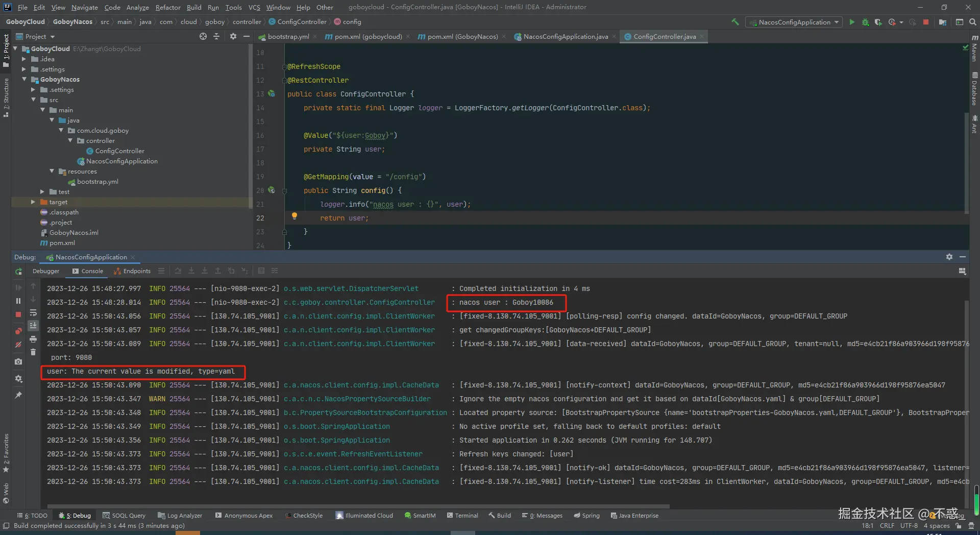This screenshot has height=535, width=980.
Task: Run NacosConfigApplication with the green play icon
Action: tap(851, 22)
